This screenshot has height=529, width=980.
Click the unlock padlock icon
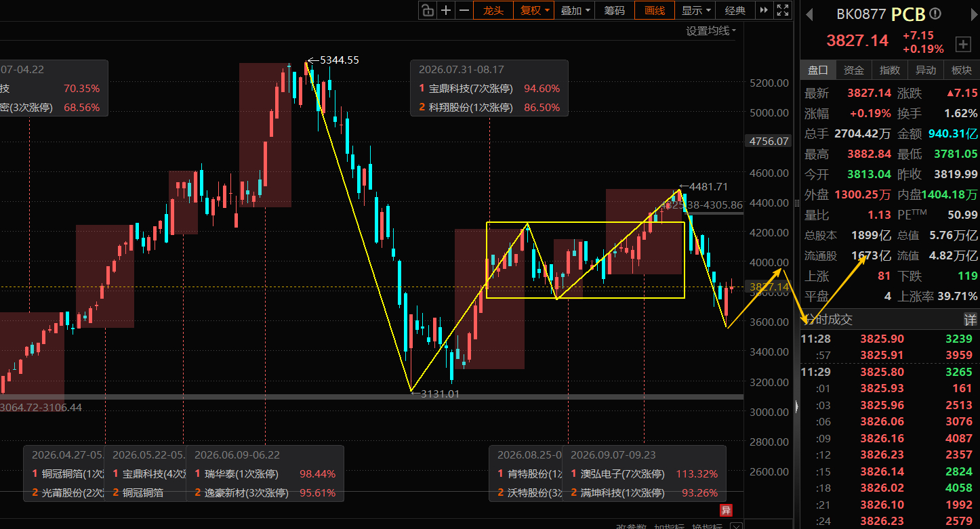click(427, 10)
